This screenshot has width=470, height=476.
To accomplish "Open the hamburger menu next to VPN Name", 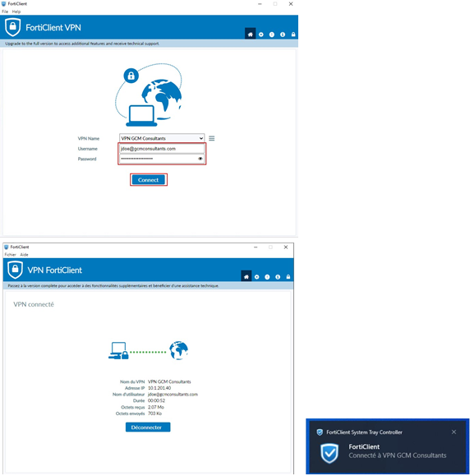I will (x=212, y=138).
